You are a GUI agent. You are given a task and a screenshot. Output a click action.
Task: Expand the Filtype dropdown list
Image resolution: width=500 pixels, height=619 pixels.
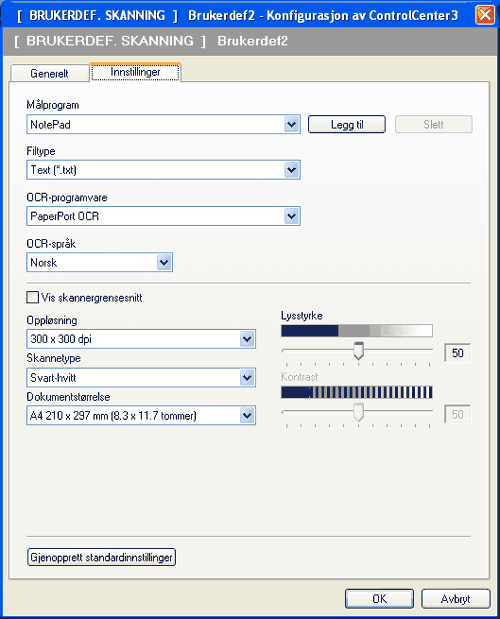(x=163, y=170)
